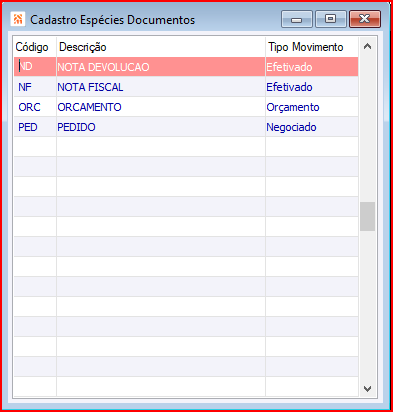Click the scrollbar down arrow
This screenshot has height=412, width=393.
[367, 388]
